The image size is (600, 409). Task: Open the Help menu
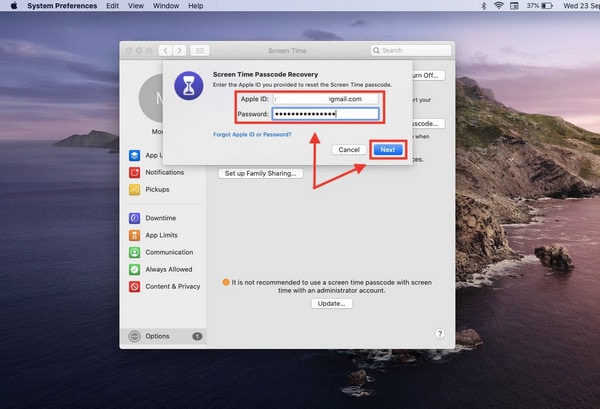[196, 6]
